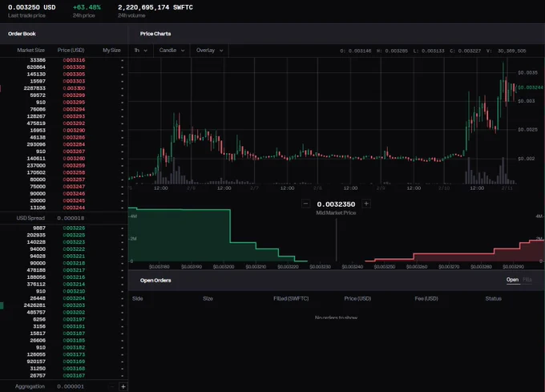Screen dimensions: 545x392
Task: Open the Overlay indicators dropdown
Action: tap(210, 51)
